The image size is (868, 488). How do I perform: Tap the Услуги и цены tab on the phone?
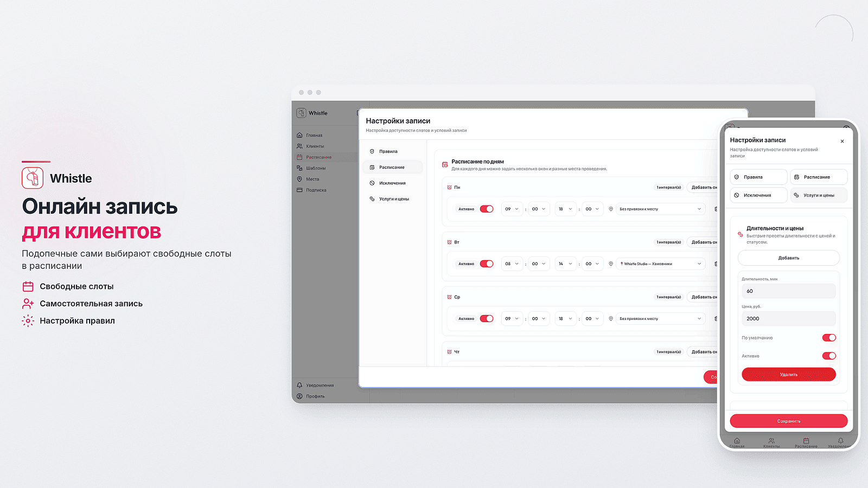pyautogui.click(x=819, y=195)
